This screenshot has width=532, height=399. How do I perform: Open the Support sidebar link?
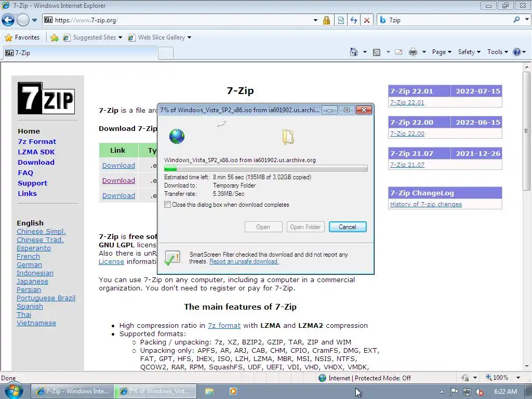pyautogui.click(x=32, y=183)
